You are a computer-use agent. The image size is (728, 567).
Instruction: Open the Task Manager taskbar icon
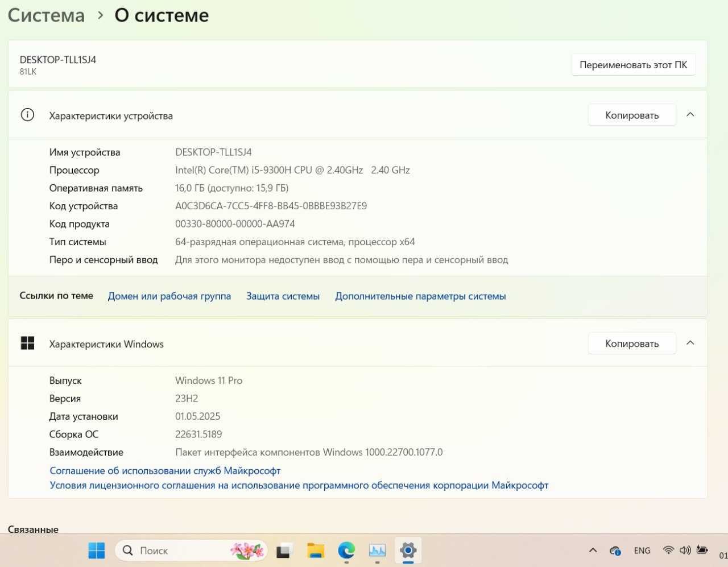pyautogui.click(x=377, y=551)
